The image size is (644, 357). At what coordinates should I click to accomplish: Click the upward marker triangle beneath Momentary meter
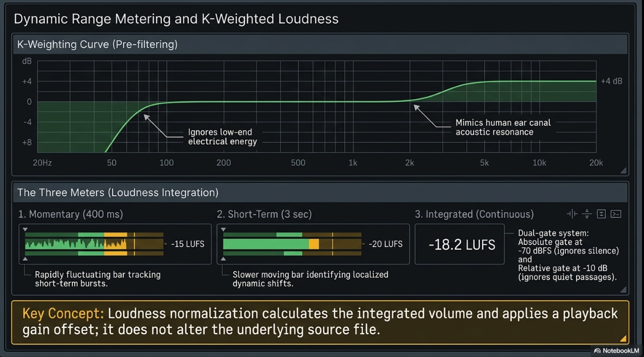click(x=25, y=259)
